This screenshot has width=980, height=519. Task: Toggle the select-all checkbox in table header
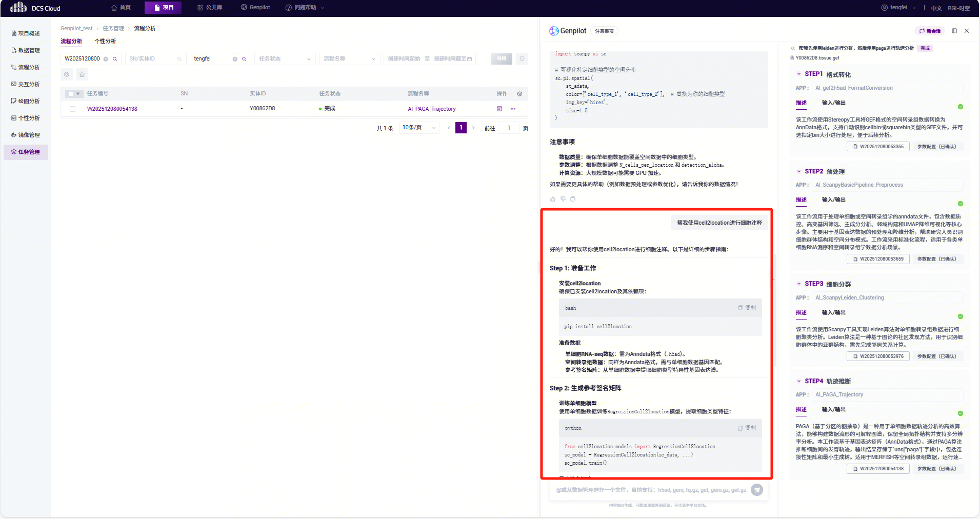pos(70,94)
